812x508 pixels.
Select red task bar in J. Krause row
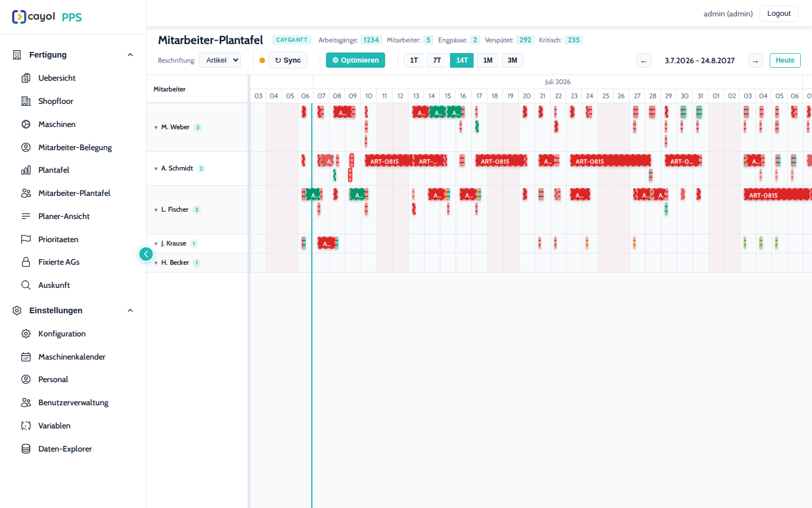click(326, 243)
